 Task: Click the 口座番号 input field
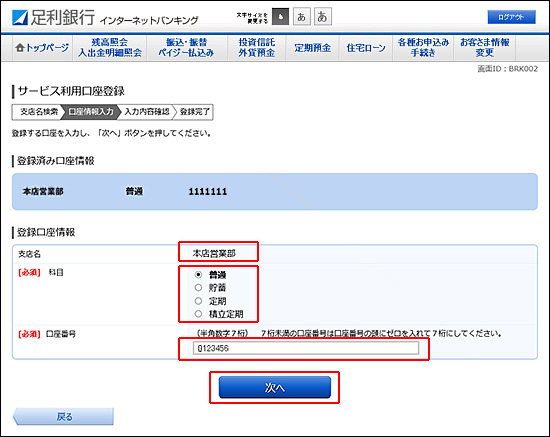[306, 348]
